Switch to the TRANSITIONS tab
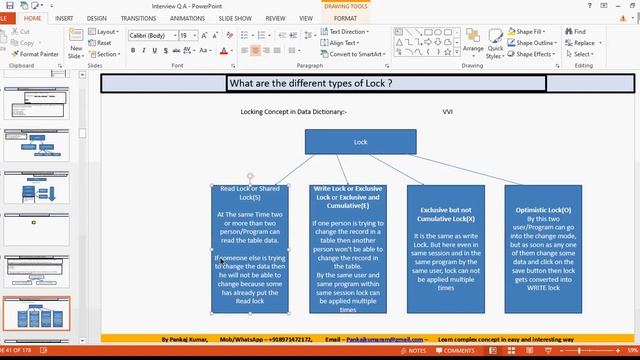The image size is (640, 360). click(138, 18)
